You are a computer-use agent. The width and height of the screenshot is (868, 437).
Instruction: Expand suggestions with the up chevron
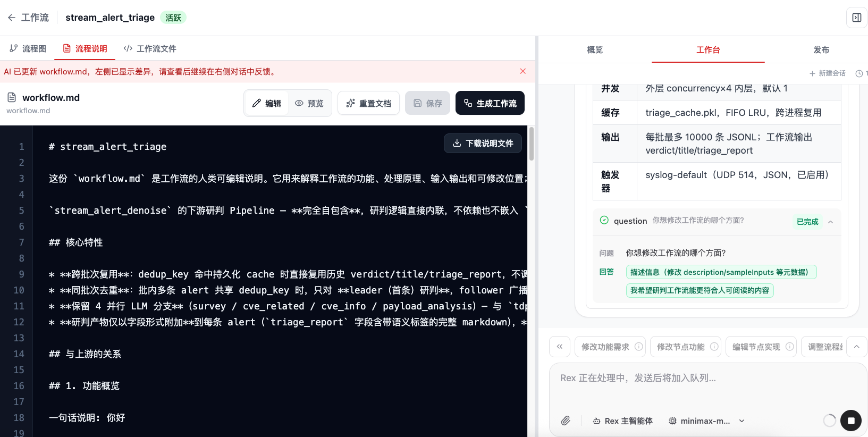point(856,347)
